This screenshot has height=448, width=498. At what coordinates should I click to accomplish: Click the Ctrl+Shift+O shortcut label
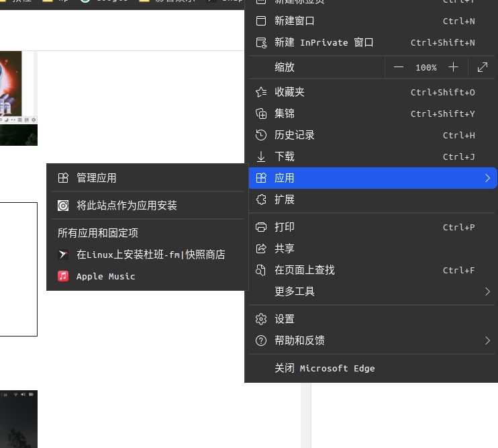443,92
